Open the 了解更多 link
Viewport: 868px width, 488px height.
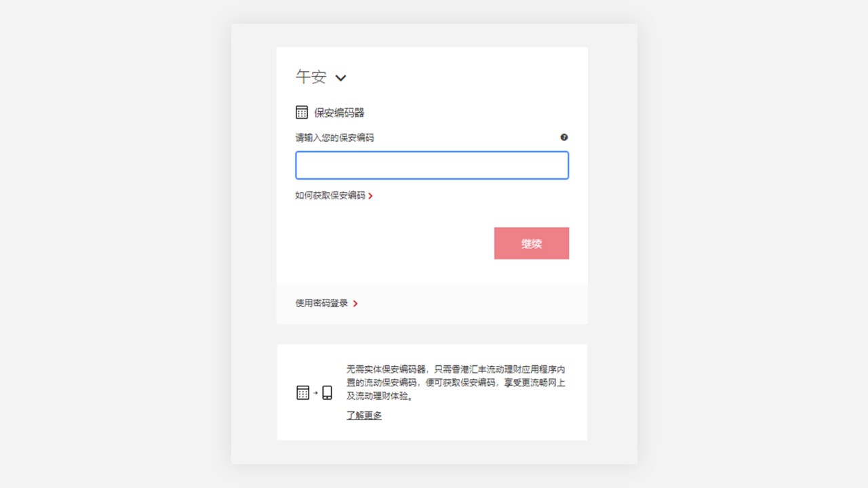(364, 415)
